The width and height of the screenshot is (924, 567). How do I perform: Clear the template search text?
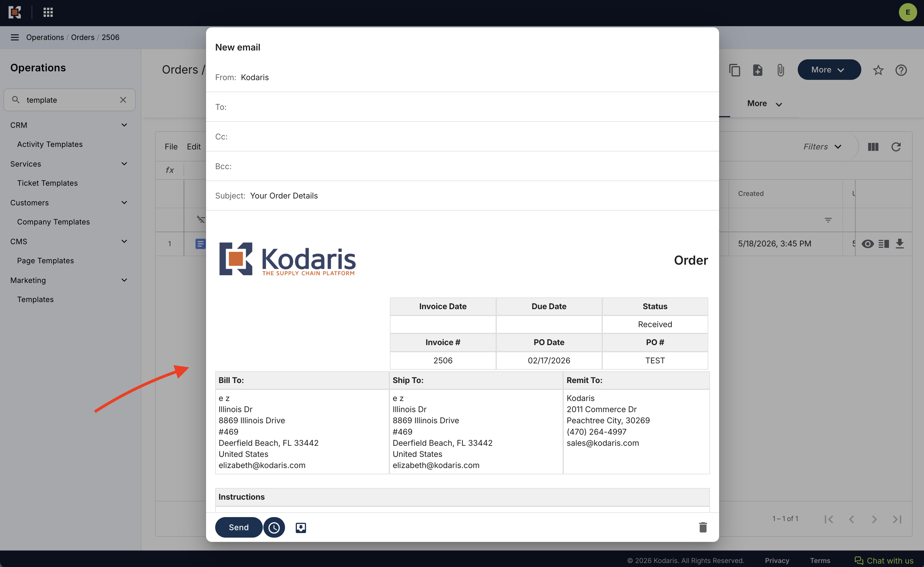(123, 100)
